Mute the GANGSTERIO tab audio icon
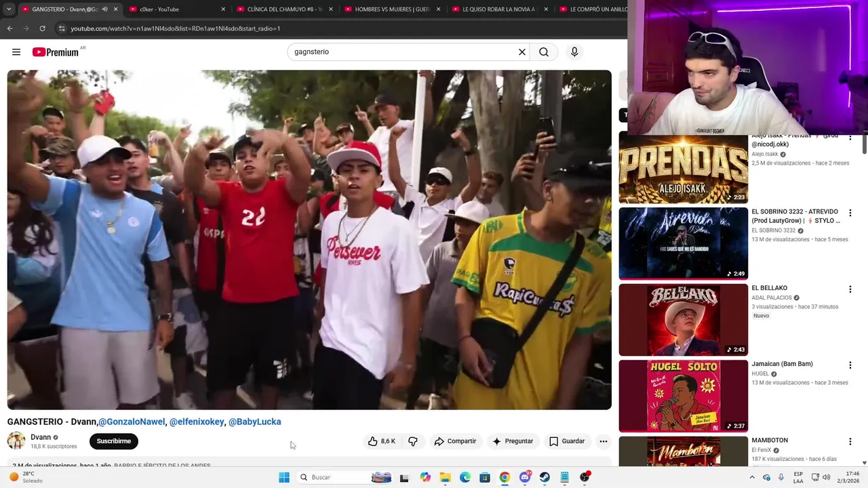Screen dimensions: 868x488 104,9
